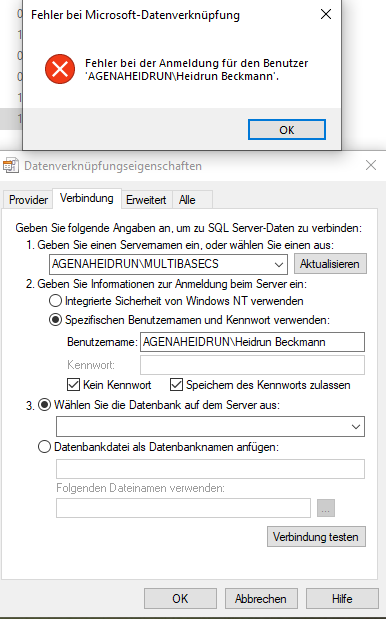Click the file browse ellipsis button

326,508
